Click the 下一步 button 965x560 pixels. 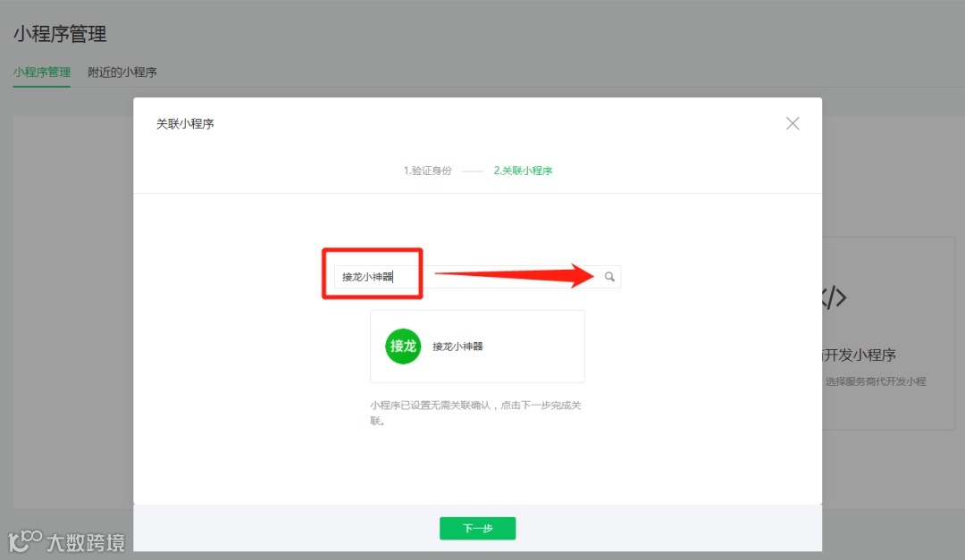point(477,528)
